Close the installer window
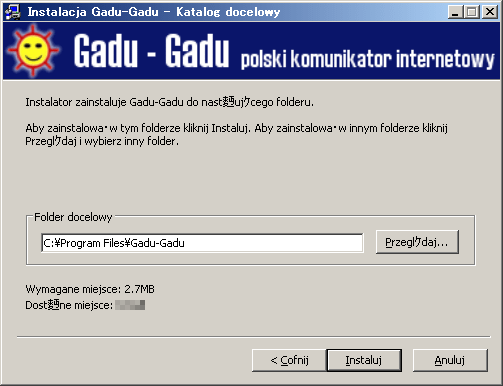 click(490, 12)
